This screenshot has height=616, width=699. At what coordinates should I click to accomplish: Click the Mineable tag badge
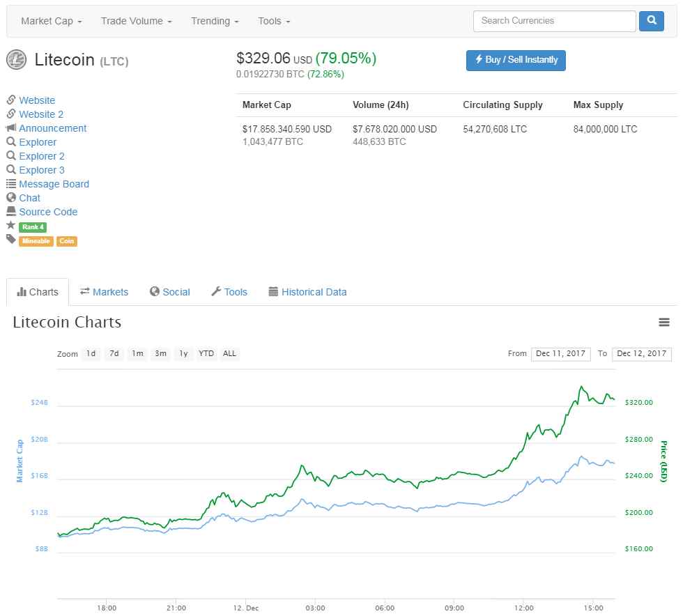coord(36,241)
